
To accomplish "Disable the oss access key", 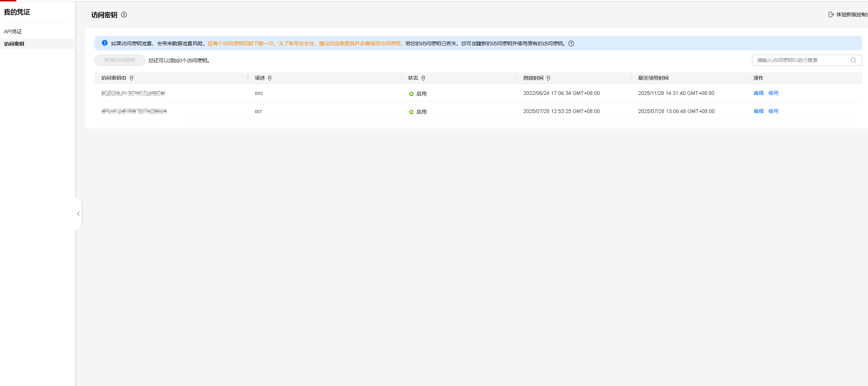I will 773,93.
